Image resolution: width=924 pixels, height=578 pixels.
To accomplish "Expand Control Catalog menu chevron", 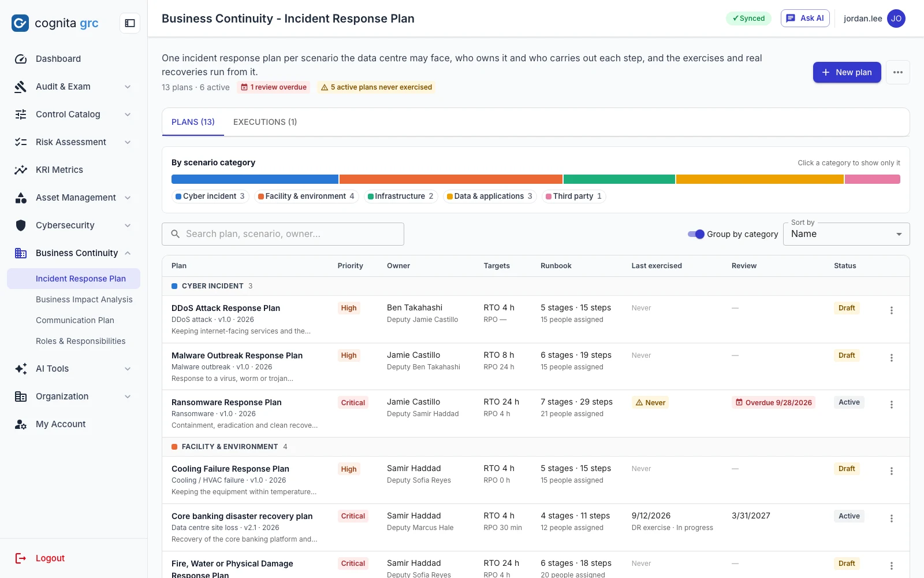I will pos(128,114).
